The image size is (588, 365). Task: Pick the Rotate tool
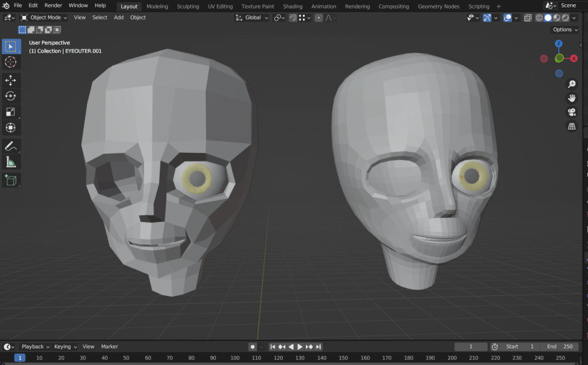10,96
